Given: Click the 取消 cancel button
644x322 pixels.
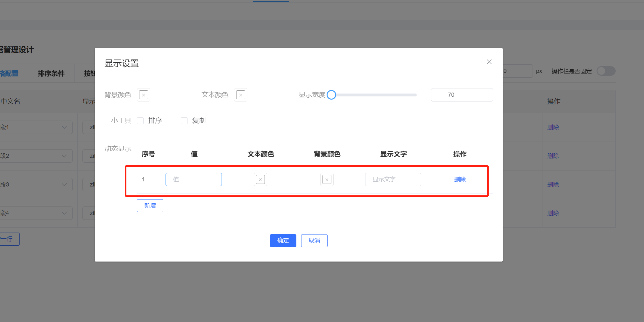Looking at the screenshot, I should coord(314,241).
